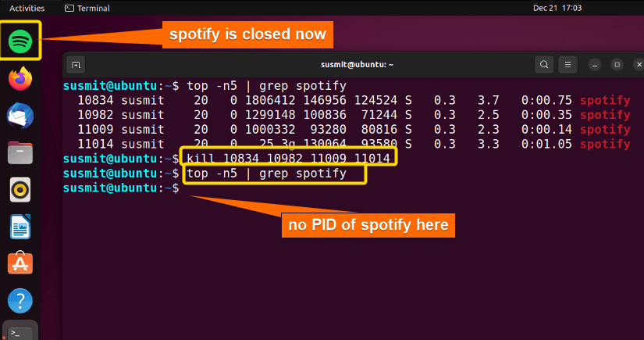Viewport: 644px width, 340px height.
Task: Click the red spotify text in row 10982
Action: [605, 115]
